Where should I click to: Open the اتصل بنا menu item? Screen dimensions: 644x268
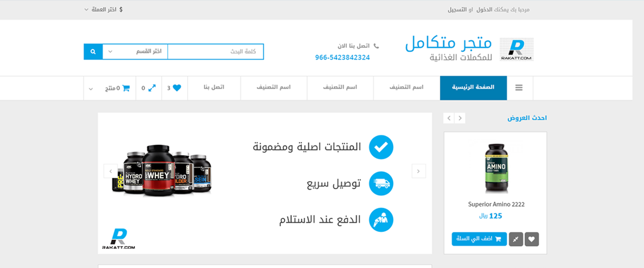(x=214, y=88)
